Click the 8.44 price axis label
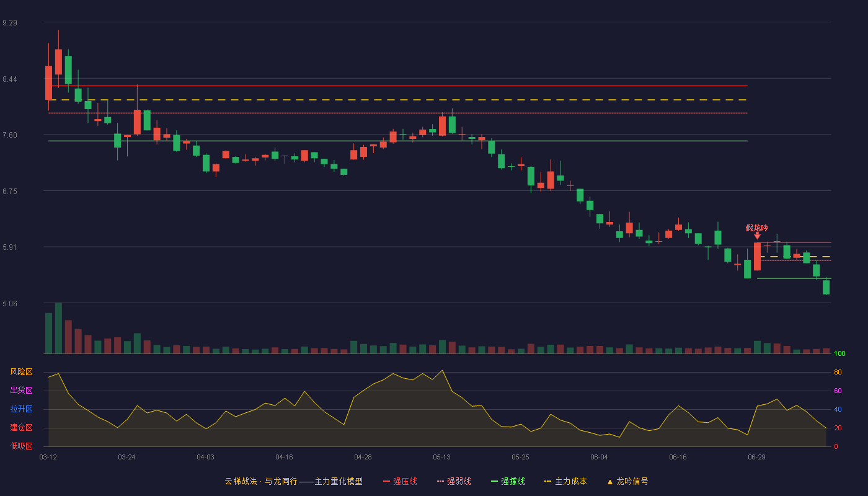868x496 pixels. 10,79
